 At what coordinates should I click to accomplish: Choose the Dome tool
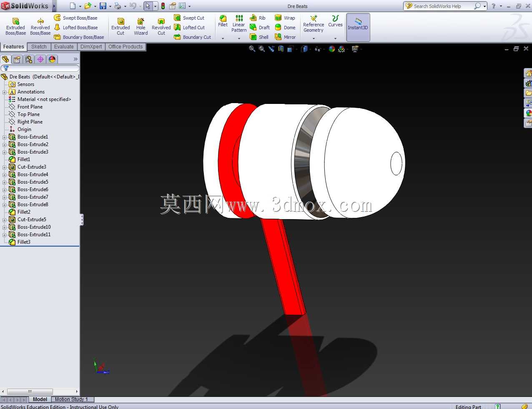285,28
